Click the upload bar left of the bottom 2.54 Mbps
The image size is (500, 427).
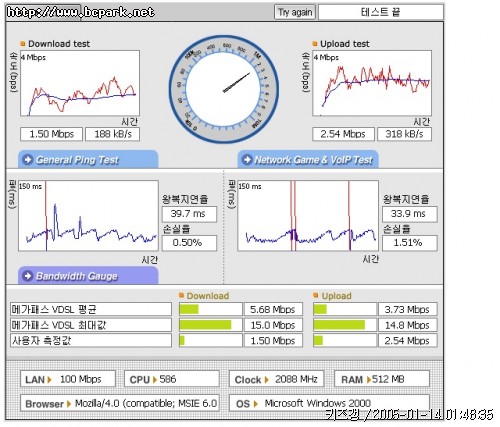click(345, 341)
